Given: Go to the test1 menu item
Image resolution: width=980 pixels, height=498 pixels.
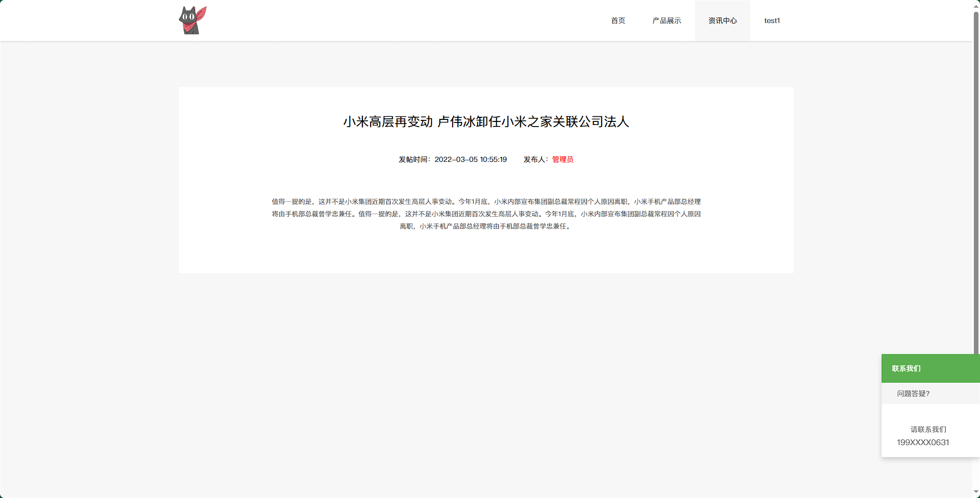Looking at the screenshot, I should pyautogui.click(x=772, y=20).
